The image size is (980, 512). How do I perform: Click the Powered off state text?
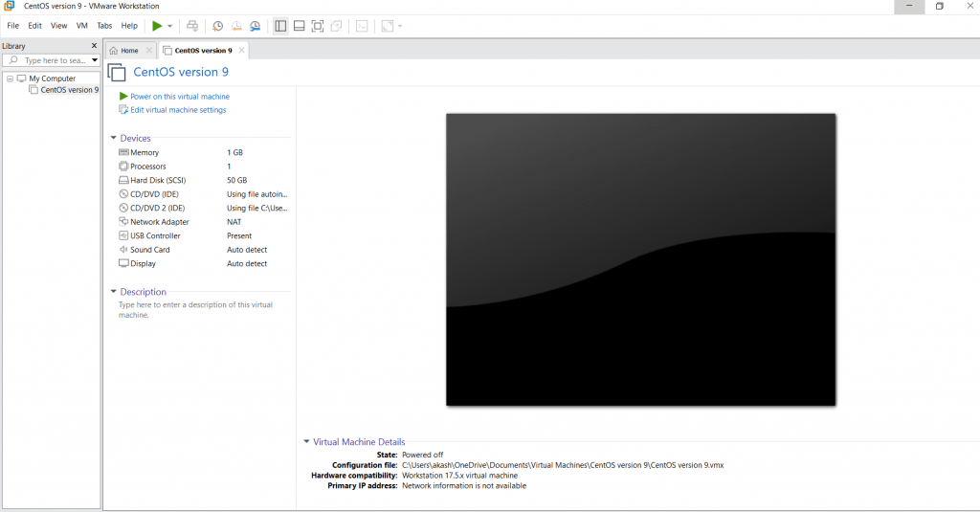click(x=422, y=456)
